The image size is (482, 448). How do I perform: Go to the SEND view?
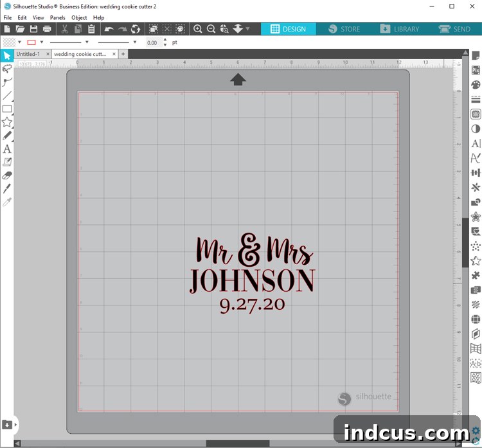(454, 29)
